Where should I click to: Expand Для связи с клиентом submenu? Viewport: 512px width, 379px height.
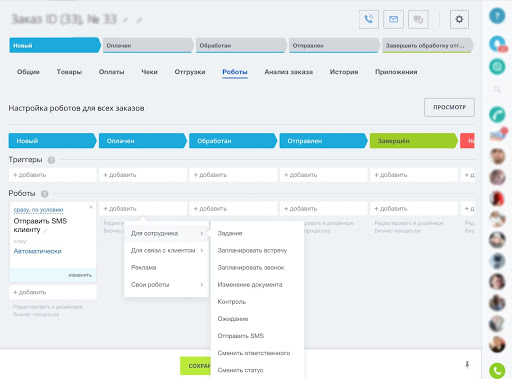point(166,250)
